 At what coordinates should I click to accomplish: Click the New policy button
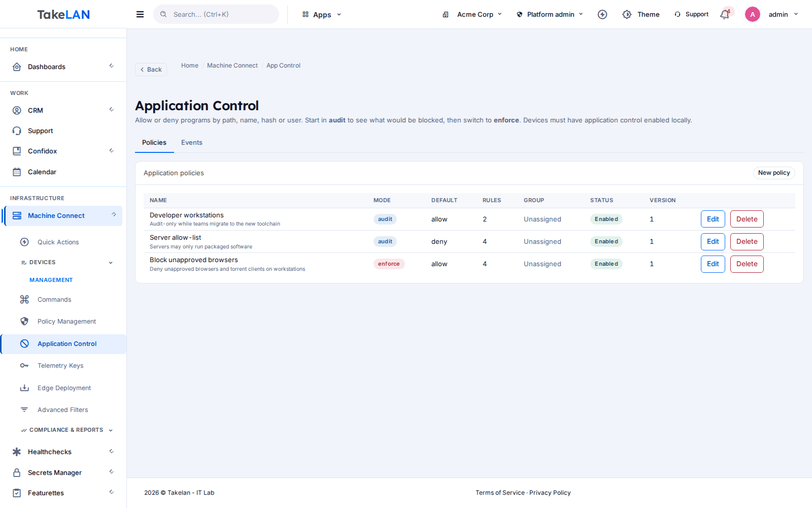[x=774, y=173]
